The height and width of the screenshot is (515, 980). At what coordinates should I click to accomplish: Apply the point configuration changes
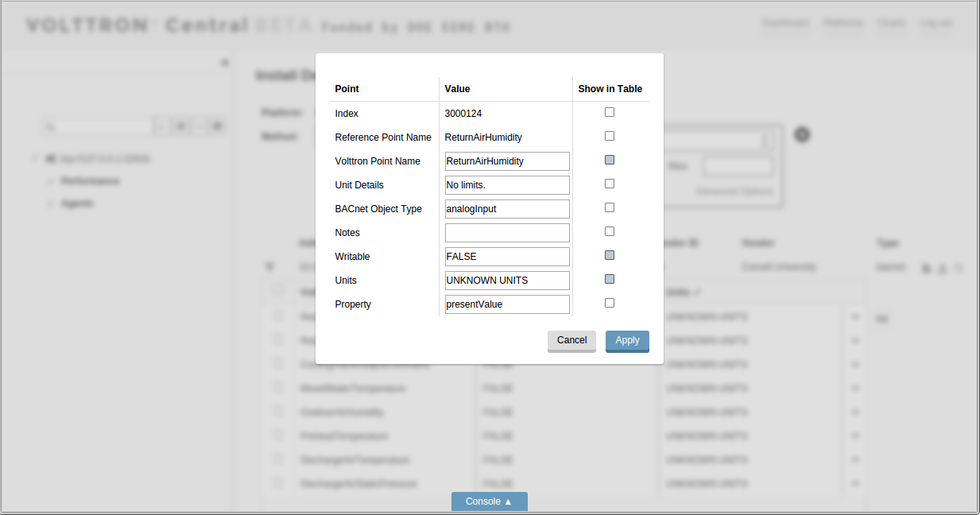click(x=627, y=341)
